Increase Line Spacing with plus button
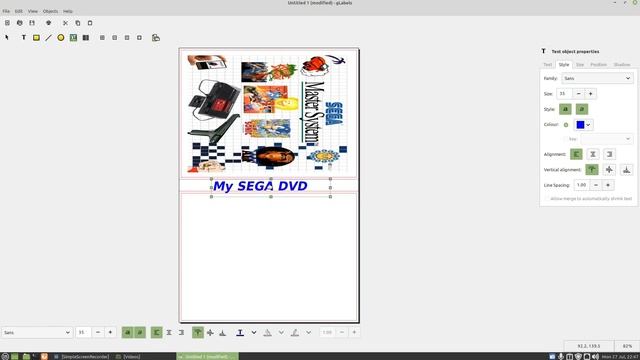The image size is (640, 360). tap(608, 185)
